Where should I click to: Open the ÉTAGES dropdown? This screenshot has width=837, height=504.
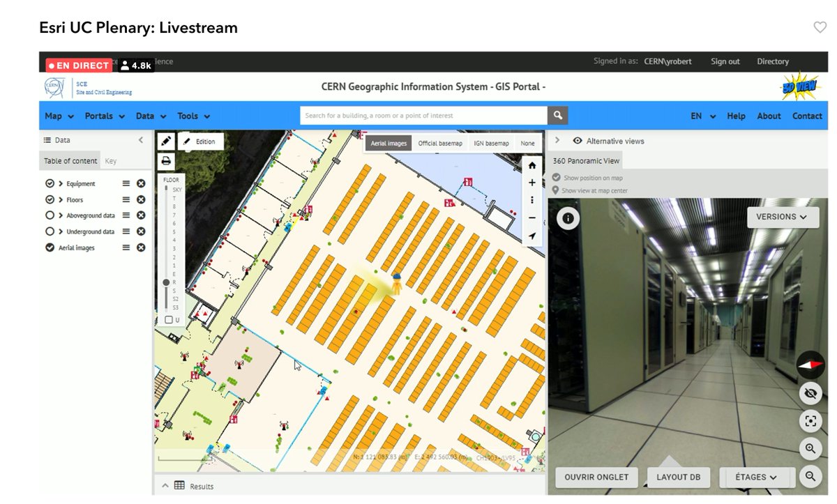(757, 478)
